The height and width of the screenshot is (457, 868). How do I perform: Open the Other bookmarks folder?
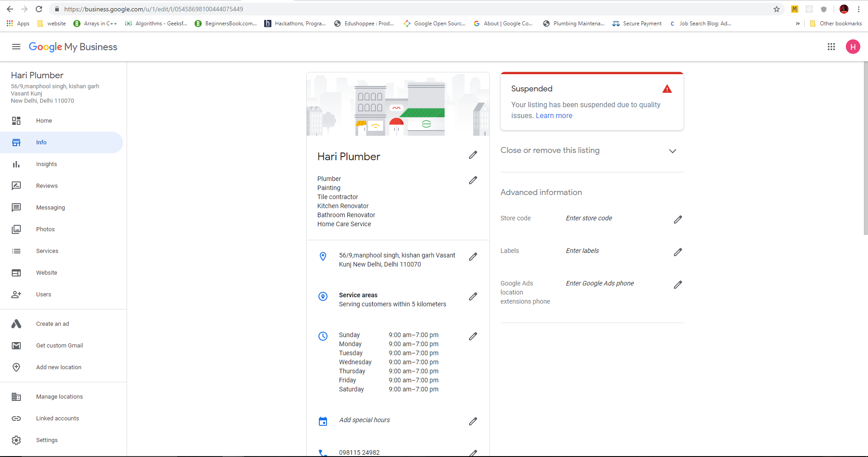(x=836, y=24)
